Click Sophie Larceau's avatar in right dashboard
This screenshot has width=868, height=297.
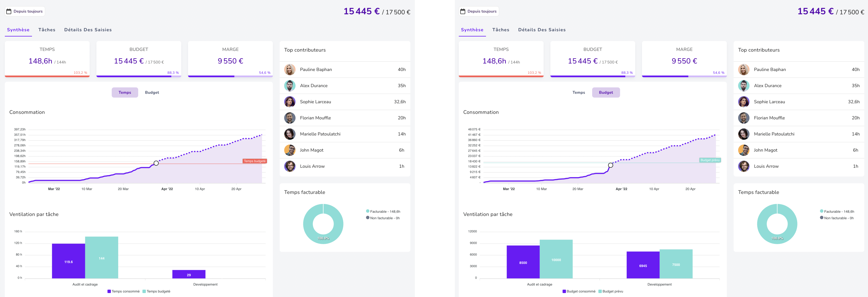pos(744,102)
